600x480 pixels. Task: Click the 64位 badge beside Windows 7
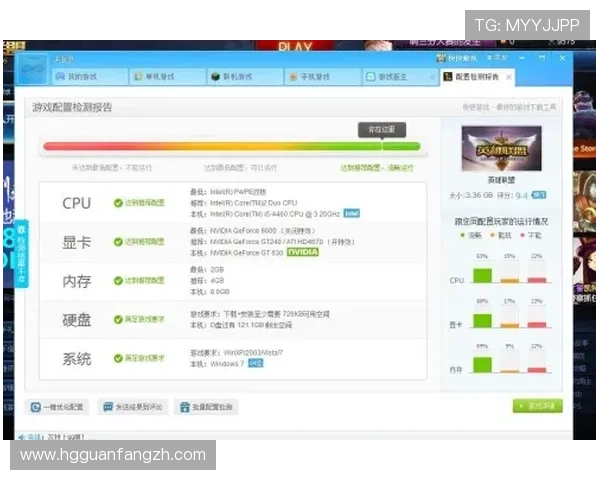point(256,363)
